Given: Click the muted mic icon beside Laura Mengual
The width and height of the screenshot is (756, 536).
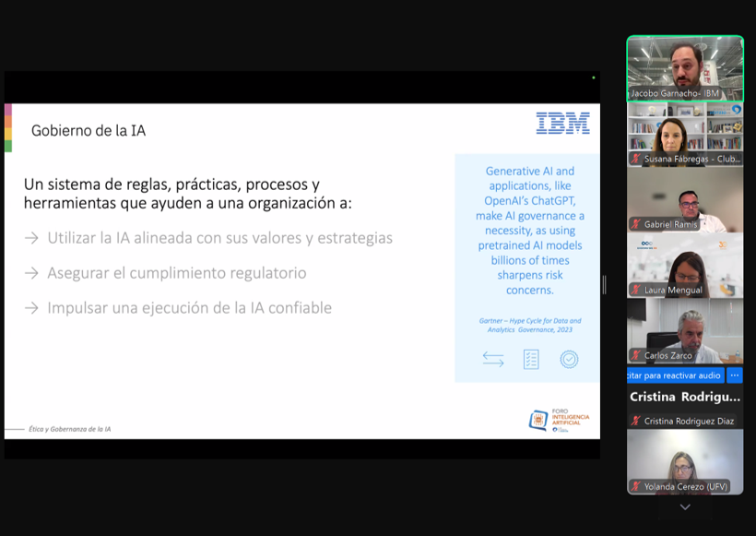Looking at the screenshot, I should click(x=636, y=290).
